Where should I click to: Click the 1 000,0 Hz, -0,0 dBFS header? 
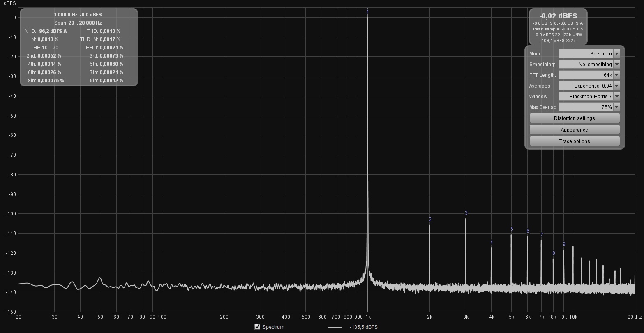(78, 15)
